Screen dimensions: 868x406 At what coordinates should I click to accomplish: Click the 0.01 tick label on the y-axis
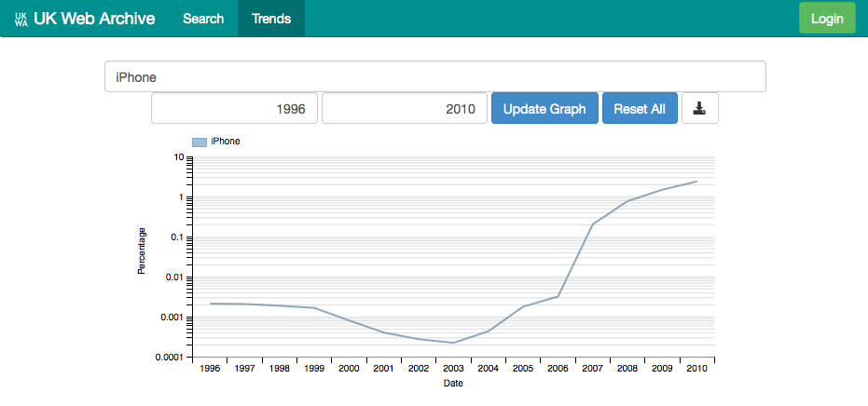pyautogui.click(x=175, y=277)
